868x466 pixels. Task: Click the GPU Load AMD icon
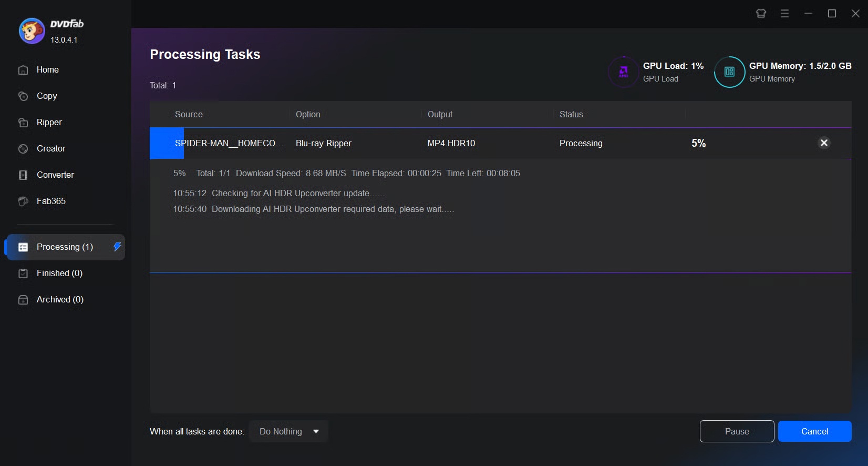[x=624, y=72]
